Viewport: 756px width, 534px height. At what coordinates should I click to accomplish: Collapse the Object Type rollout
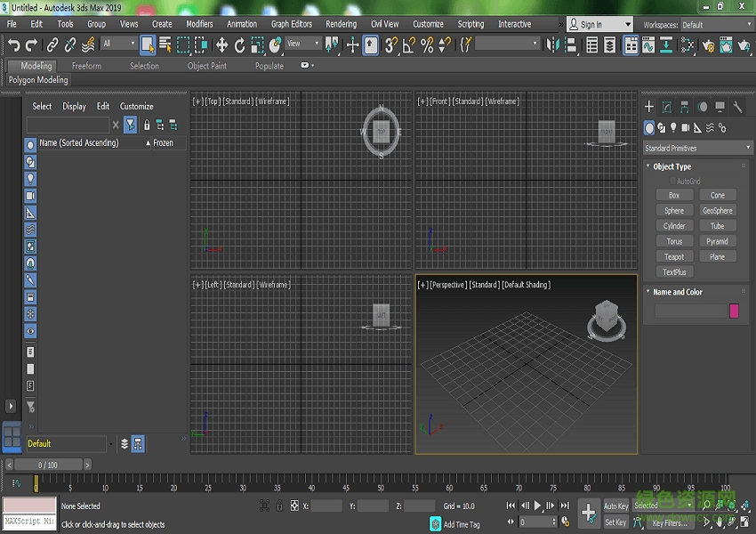coord(672,166)
